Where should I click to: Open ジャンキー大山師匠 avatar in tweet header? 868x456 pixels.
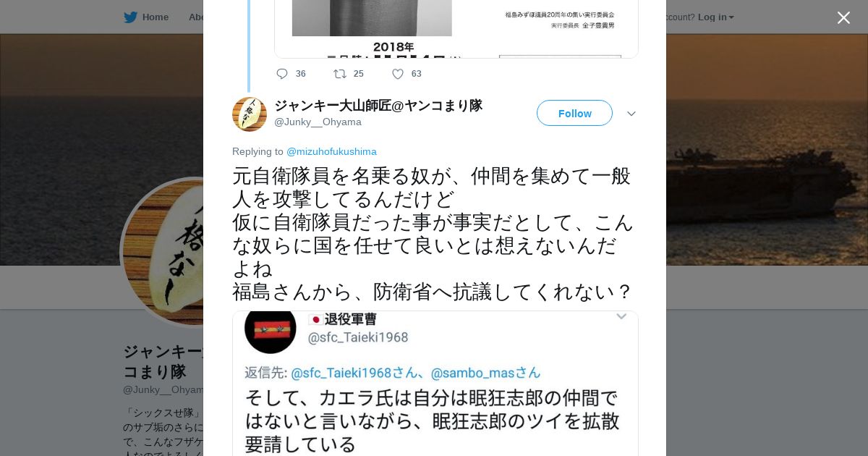[x=250, y=114]
